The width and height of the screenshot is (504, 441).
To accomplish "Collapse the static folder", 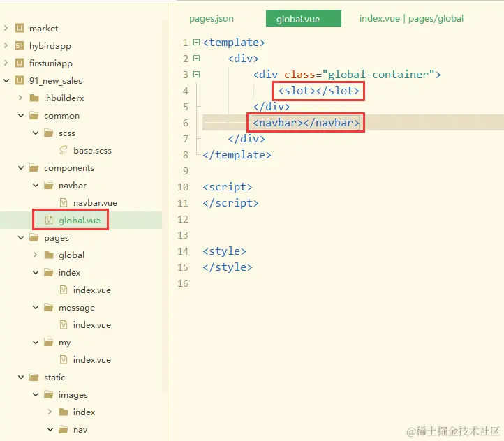I will (x=21, y=377).
